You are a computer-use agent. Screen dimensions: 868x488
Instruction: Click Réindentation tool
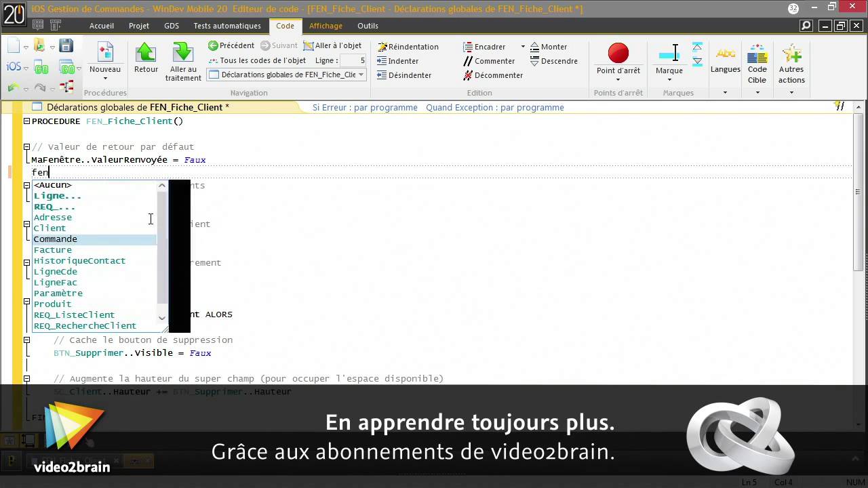[x=408, y=47]
